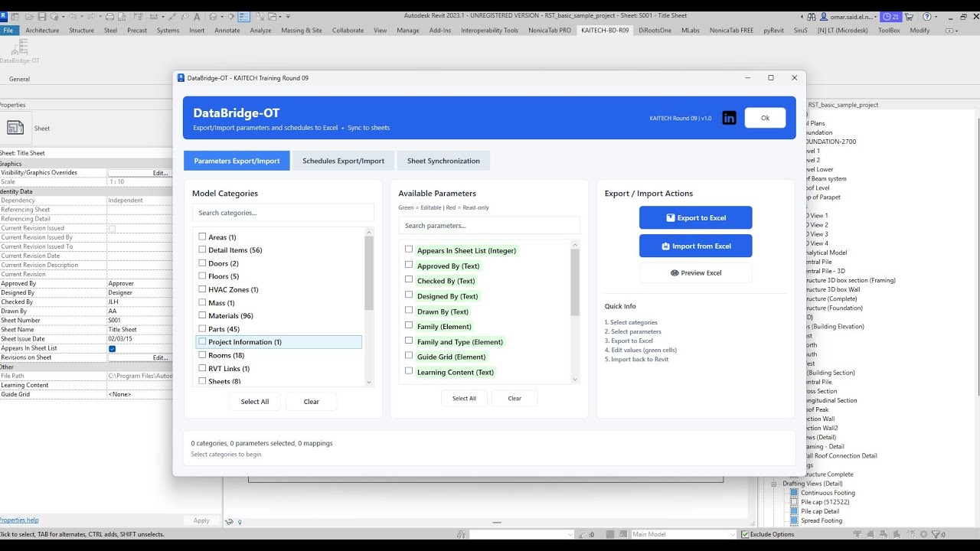The image size is (980, 551).
Task: Click the Continuous Footing view icon in browser
Action: click(795, 493)
